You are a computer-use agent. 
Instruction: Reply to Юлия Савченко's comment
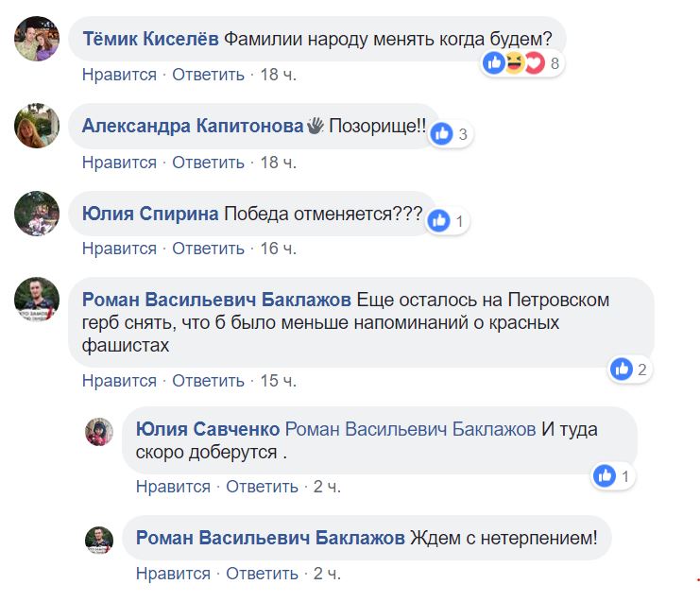(262, 487)
